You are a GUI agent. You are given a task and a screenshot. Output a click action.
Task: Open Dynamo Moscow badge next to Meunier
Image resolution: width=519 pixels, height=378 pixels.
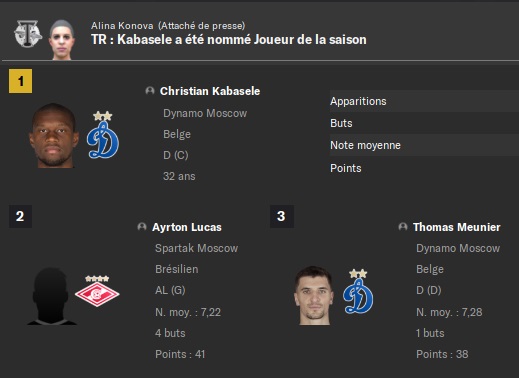(x=358, y=292)
